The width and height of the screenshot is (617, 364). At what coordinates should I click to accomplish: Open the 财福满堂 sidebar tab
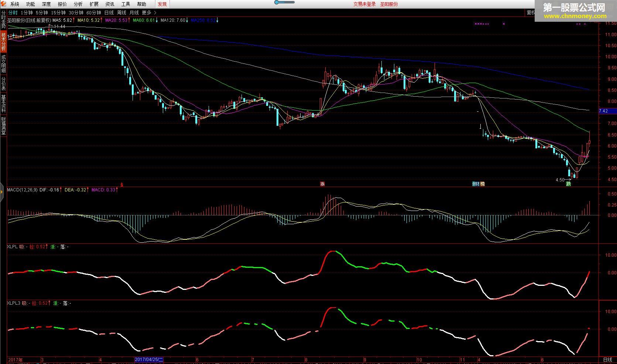(x=3, y=125)
